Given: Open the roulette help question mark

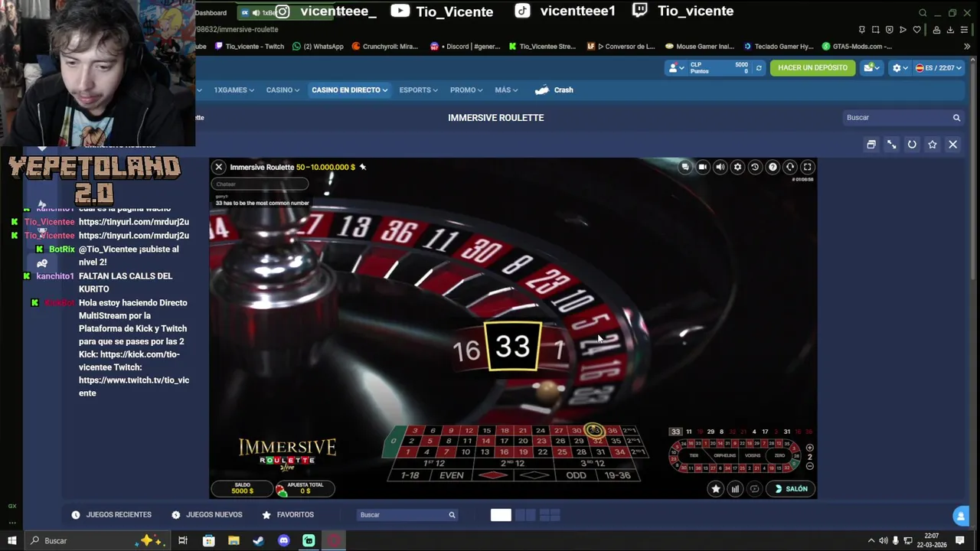Looking at the screenshot, I should click(773, 167).
